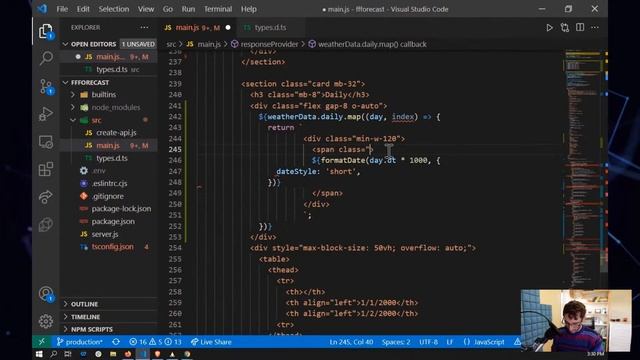Image resolution: width=640 pixels, height=360 pixels.
Task: Open .eslintrc.cjs in the file tree
Action: (x=109, y=184)
